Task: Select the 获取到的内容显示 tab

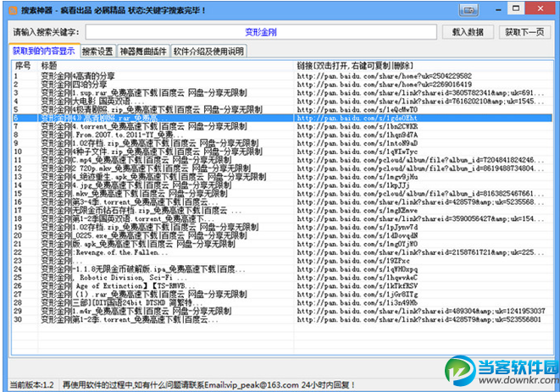Action: coord(43,51)
